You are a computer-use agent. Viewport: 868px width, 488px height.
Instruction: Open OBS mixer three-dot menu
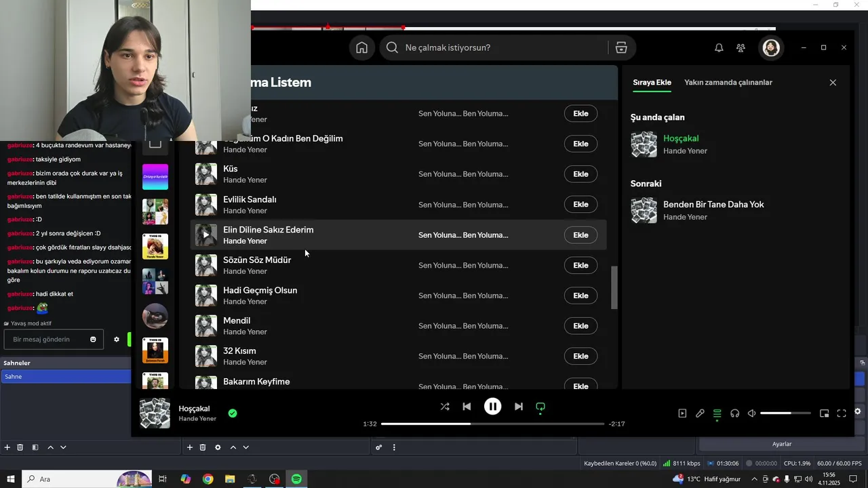(394, 447)
